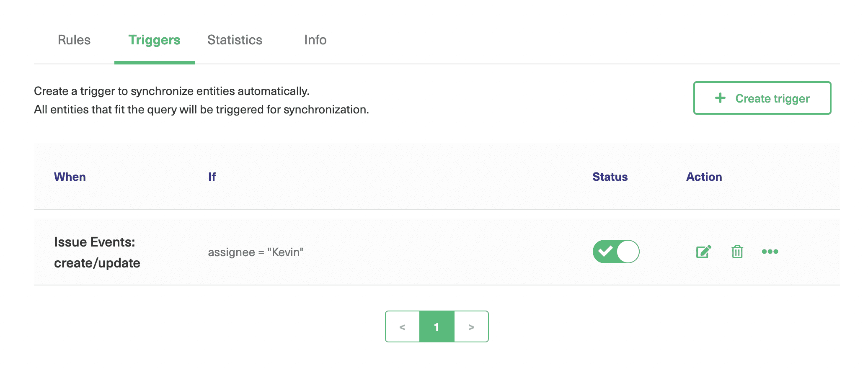Screen dimensions: 868x370
Task: Go to the next page arrow
Action: (x=471, y=327)
